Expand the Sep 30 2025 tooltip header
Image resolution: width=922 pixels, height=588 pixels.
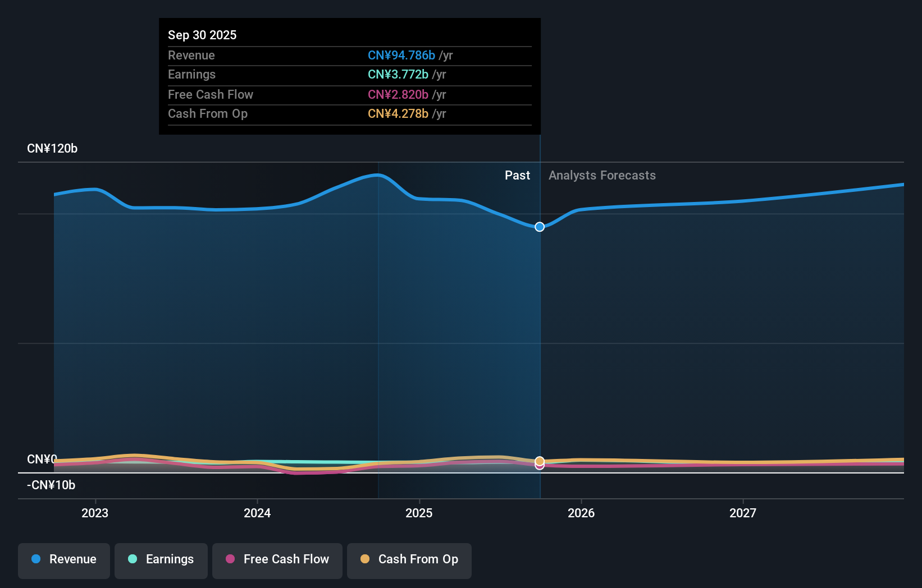202,35
